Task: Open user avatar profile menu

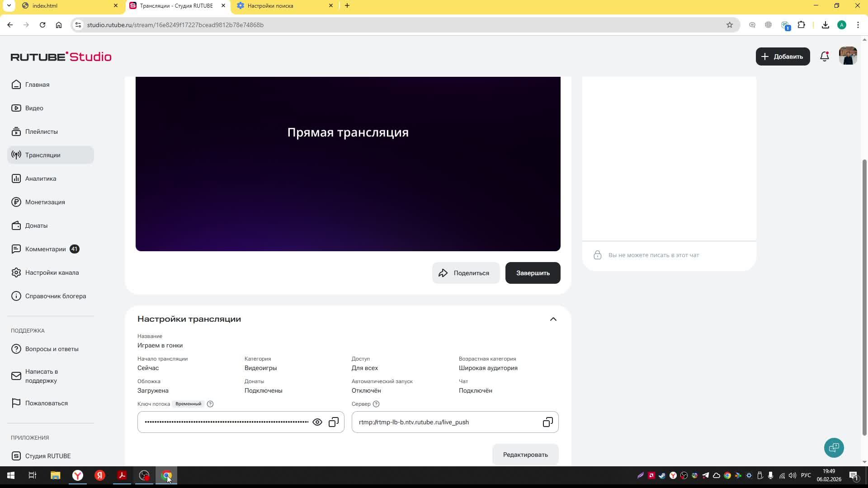Action: [x=848, y=56]
